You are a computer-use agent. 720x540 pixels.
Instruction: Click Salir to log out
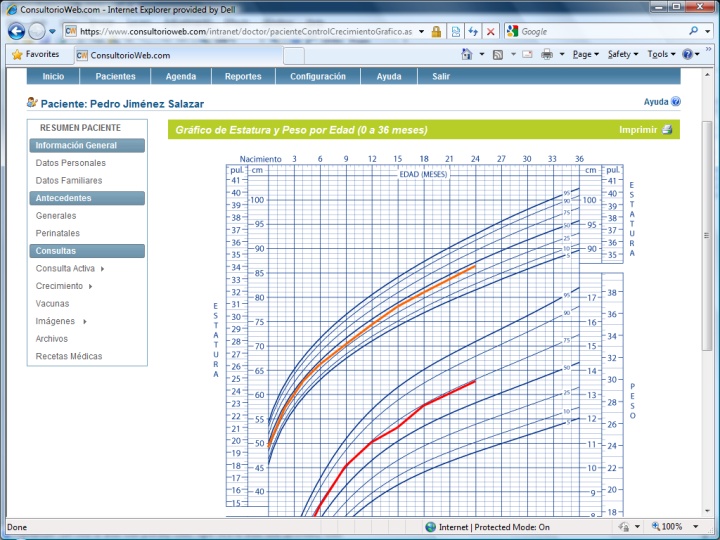pyautogui.click(x=441, y=76)
